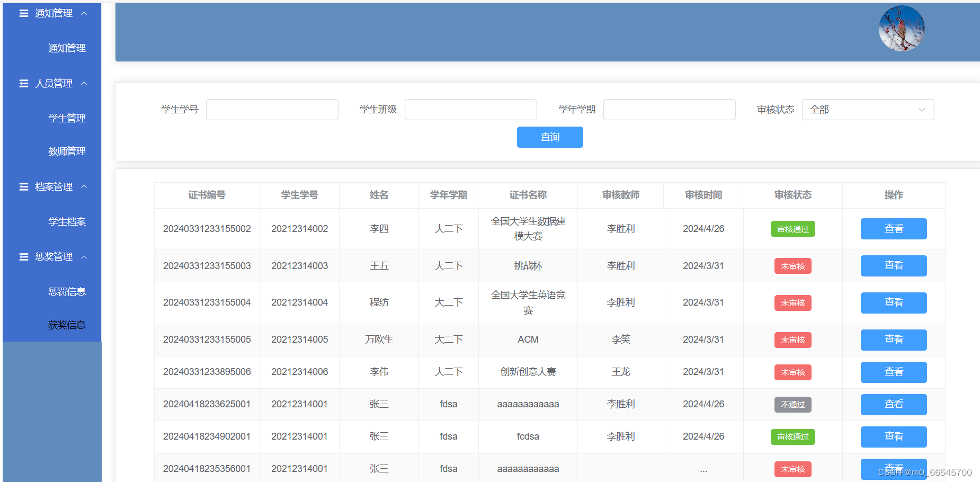Click the 查询 search button
The height and width of the screenshot is (482, 980).
coord(550,137)
